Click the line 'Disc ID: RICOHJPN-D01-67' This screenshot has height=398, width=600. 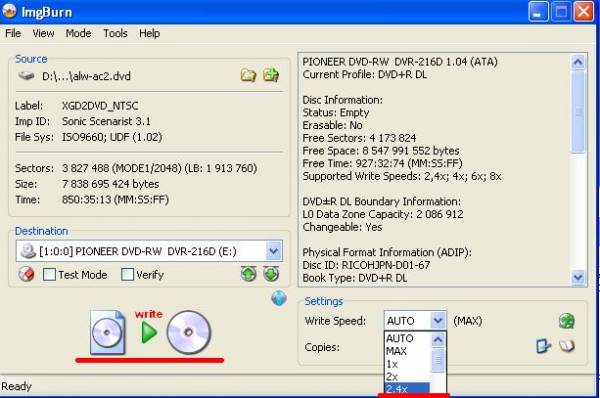coord(366,265)
